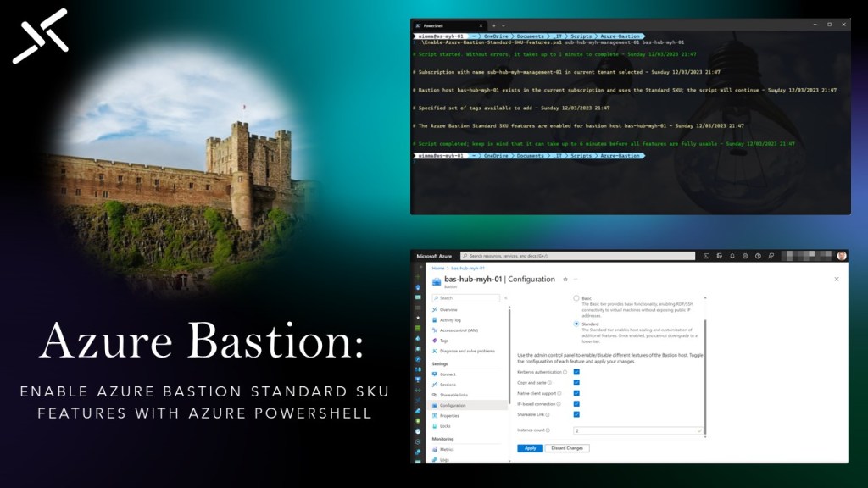Collapse the resource menu with the chevron
The width and height of the screenshot is (868, 488).
pyautogui.click(x=505, y=298)
